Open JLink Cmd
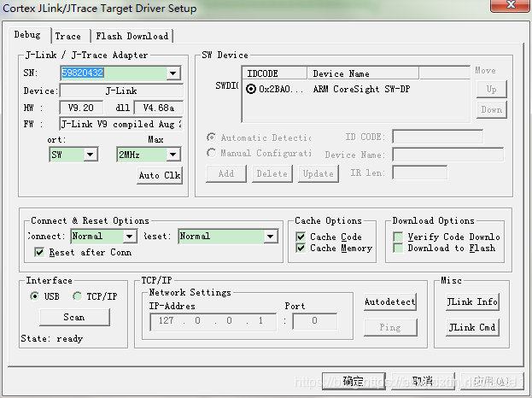532x398 pixels. tap(472, 327)
